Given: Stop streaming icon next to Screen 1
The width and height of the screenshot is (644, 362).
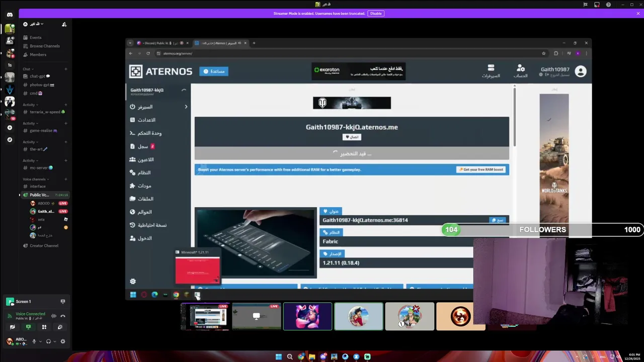Looking at the screenshot, I should coord(63,302).
